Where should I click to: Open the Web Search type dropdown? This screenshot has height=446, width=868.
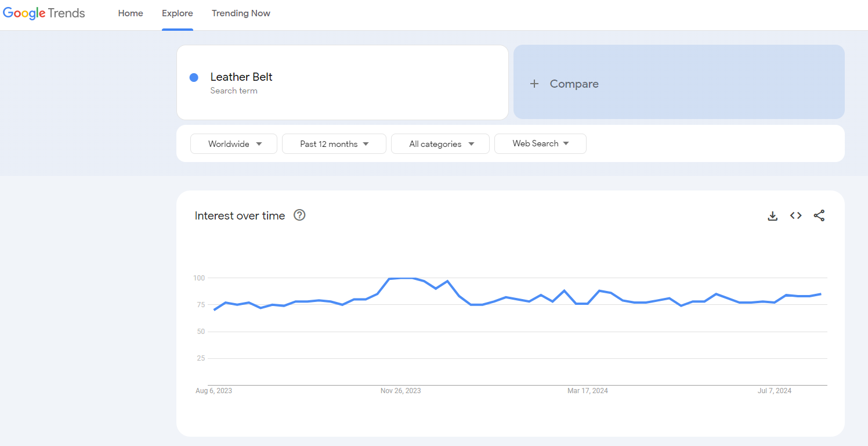[x=540, y=143]
